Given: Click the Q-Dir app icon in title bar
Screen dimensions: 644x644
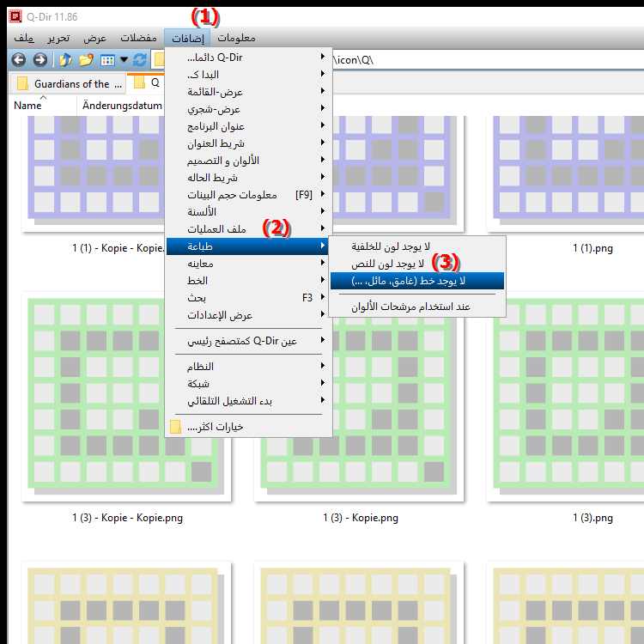Looking at the screenshot, I should tap(15, 17).
